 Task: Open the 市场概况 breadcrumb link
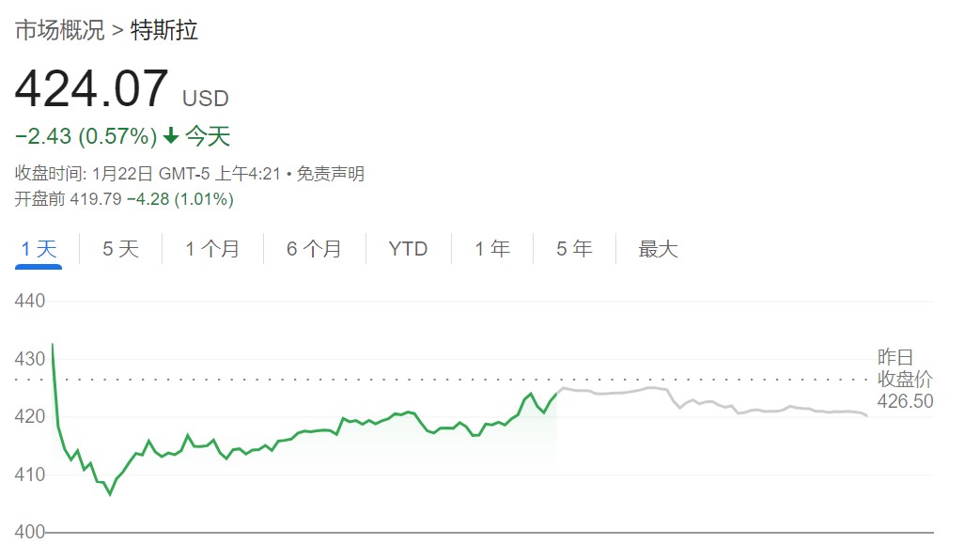coord(59,30)
